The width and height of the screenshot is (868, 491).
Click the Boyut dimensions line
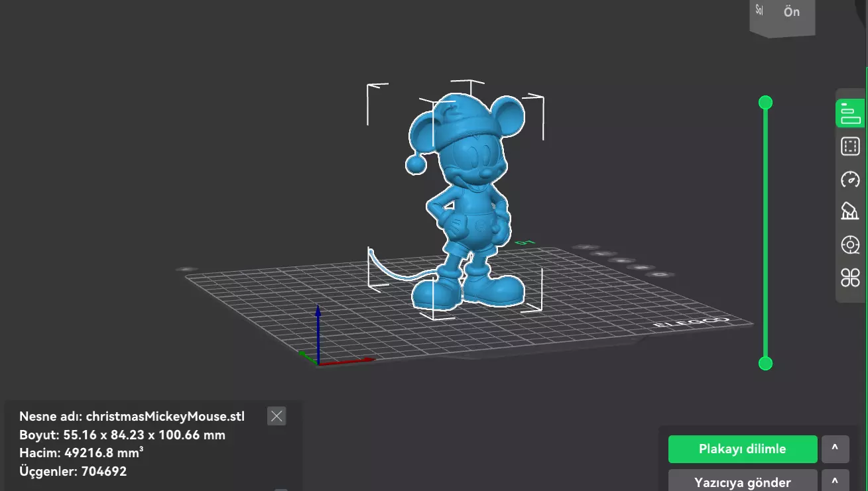[123, 435]
